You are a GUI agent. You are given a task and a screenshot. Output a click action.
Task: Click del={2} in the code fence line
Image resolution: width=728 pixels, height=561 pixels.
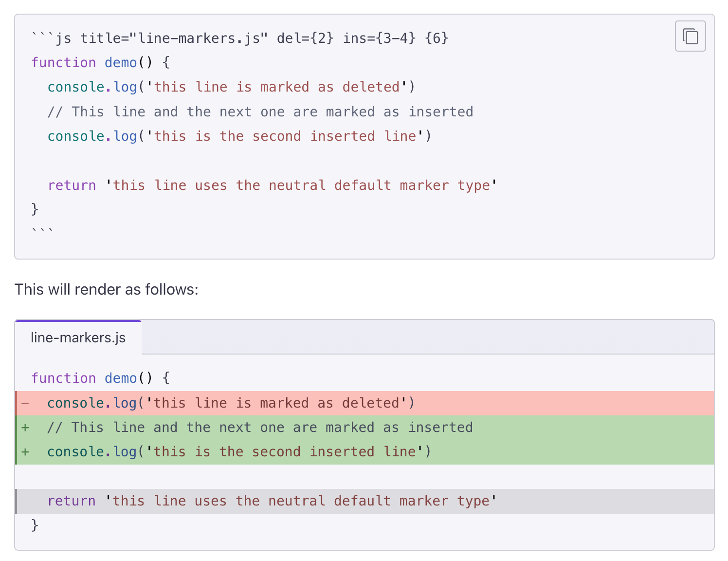[305, 38]
